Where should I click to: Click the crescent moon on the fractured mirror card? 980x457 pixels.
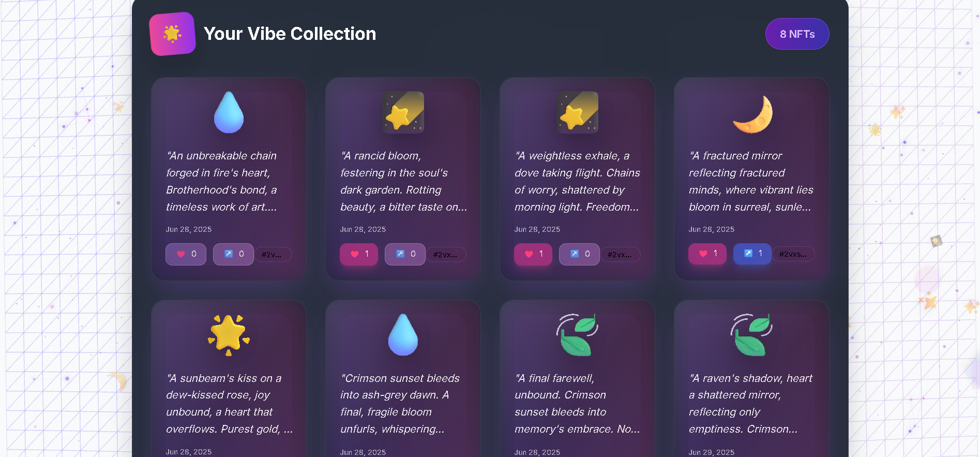click(x=752, y=114)
